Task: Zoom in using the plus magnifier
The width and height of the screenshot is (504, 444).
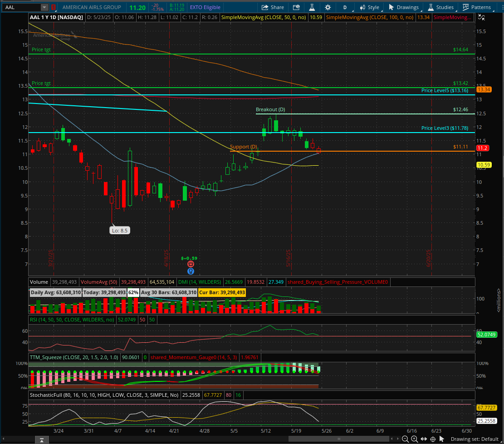Action: click(x=414, y=439)
